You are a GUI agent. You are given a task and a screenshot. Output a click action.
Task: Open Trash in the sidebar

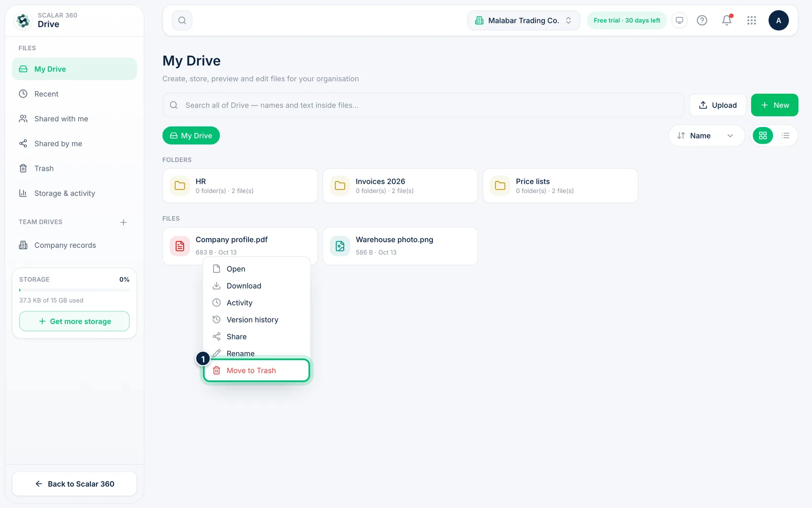tap(74, 169)
